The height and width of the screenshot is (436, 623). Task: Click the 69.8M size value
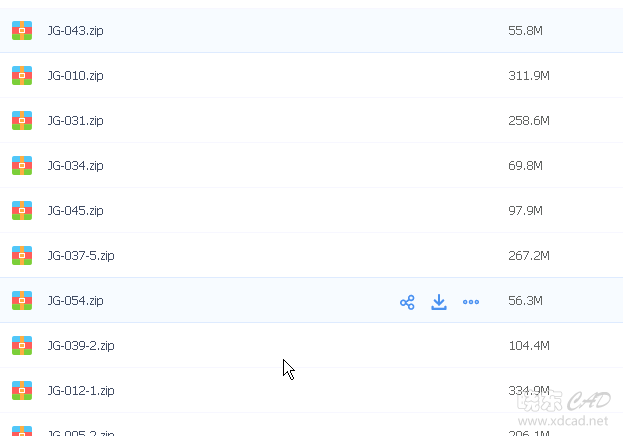pyautogui.click(x=525, y=165)
